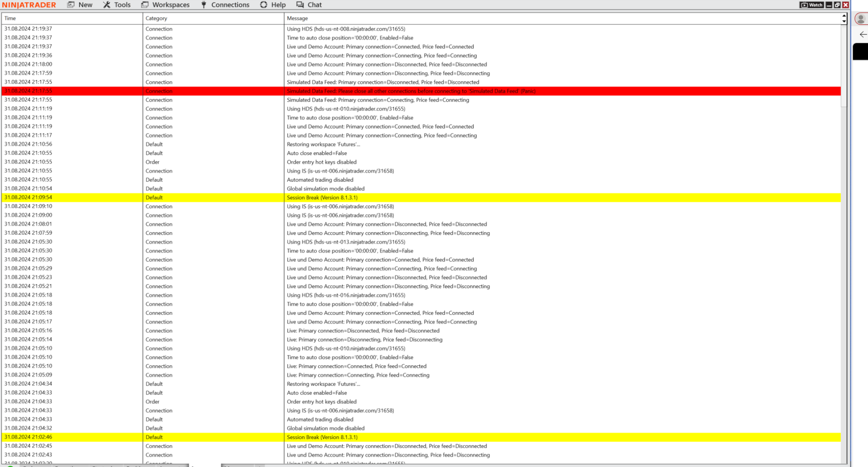
Task: Click the 31.08.2024 21:08:01 time cell
Action: pyautogui.click(x=28, y=224)
